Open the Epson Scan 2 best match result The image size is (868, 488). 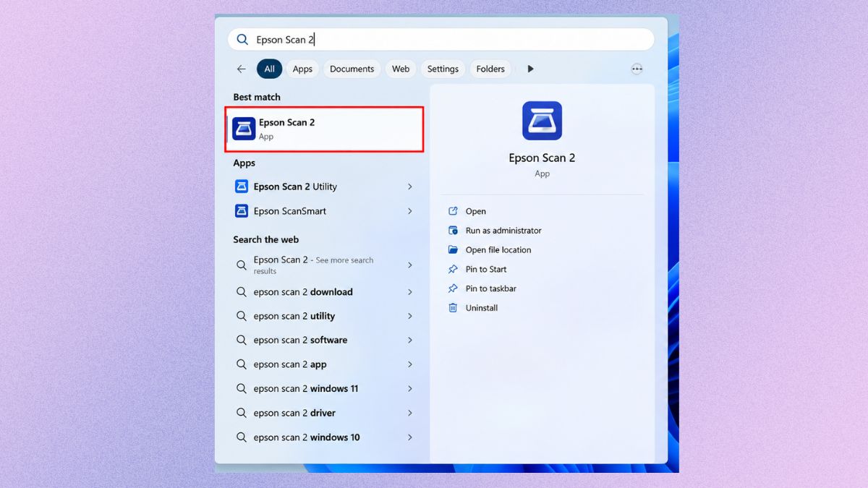pos(325,129)
